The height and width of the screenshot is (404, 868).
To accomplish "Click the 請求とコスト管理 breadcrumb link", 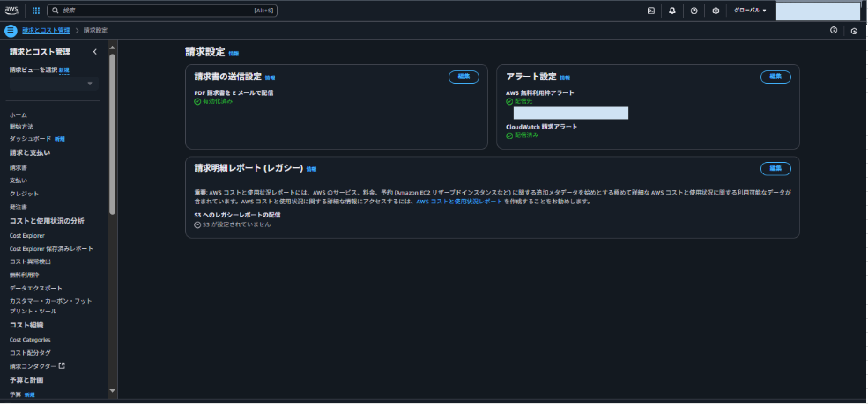I will 46,31.
